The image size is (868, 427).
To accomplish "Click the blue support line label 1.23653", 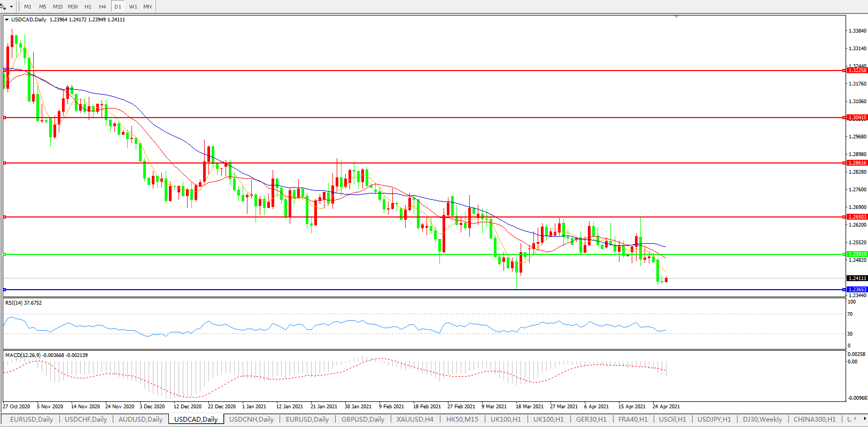I will tap(857, 290).
